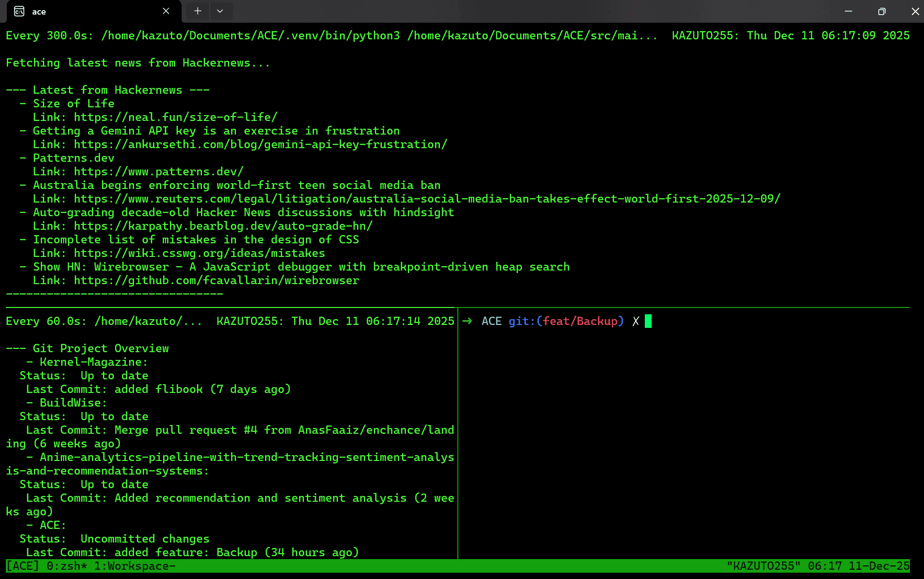Open a new terminal tab
Viewport: 924px width, 579px height.
pos(198,11)
